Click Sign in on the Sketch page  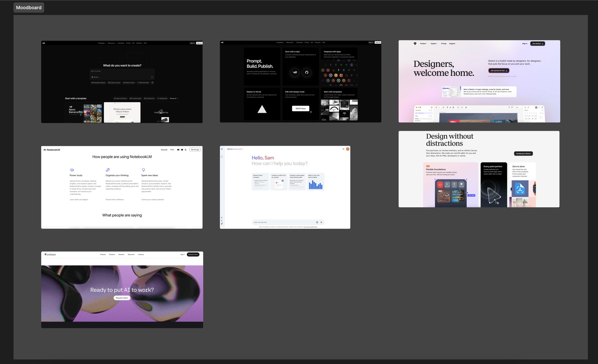525,43
